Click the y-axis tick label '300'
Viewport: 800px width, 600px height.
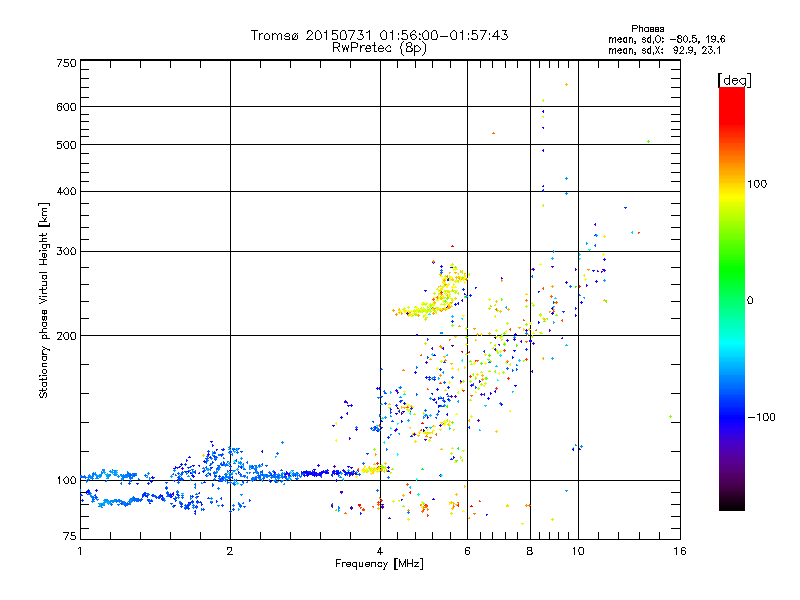(67, 251)
